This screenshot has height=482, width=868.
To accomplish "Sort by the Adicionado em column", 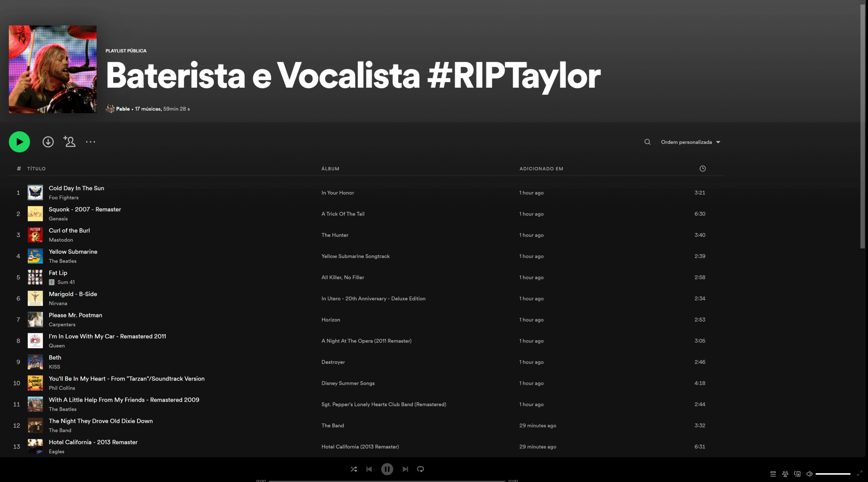I will click(x=541, y=168).
